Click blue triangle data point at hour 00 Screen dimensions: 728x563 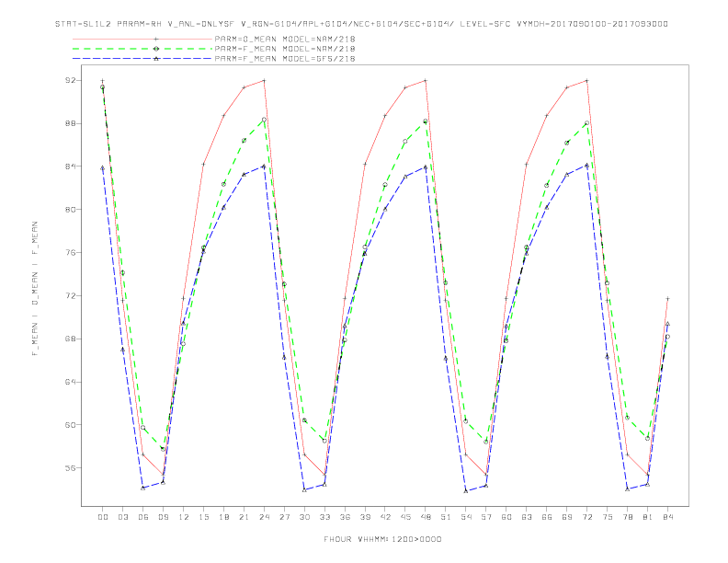point(103,167)
